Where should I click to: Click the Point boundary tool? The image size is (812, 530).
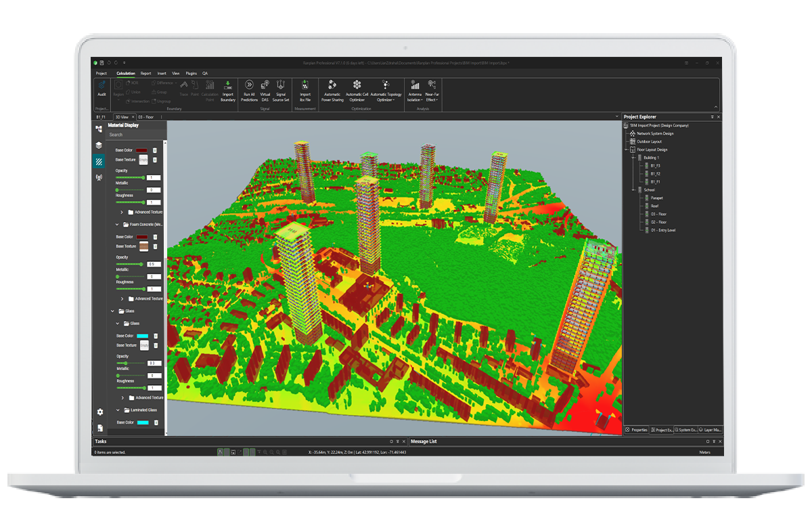tap(195, 88)
